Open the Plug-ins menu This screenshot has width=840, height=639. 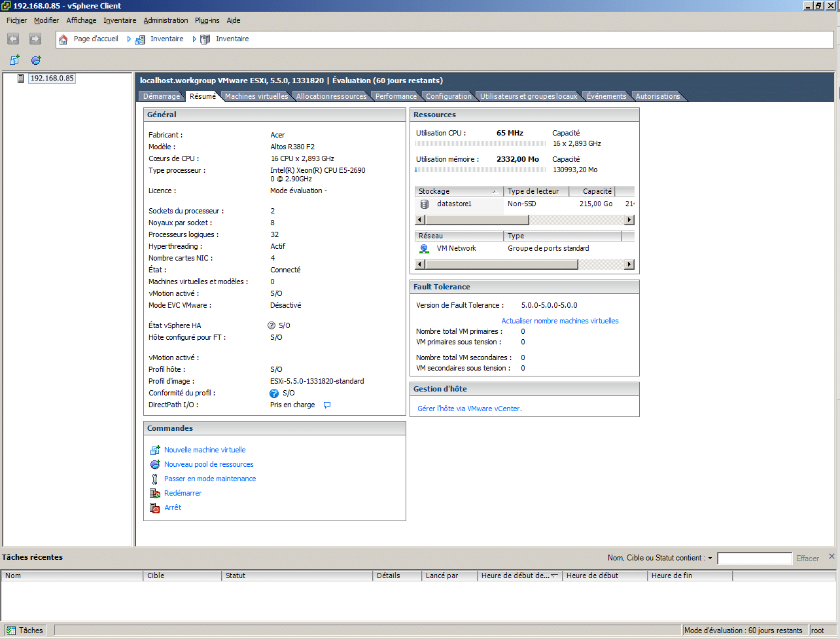click(x=207, y=20)
